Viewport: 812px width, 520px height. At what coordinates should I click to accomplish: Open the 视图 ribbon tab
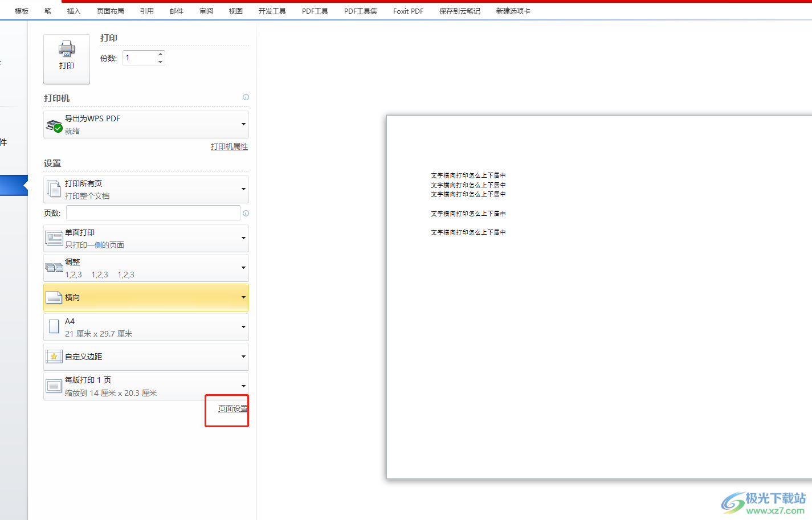[236, 11]
